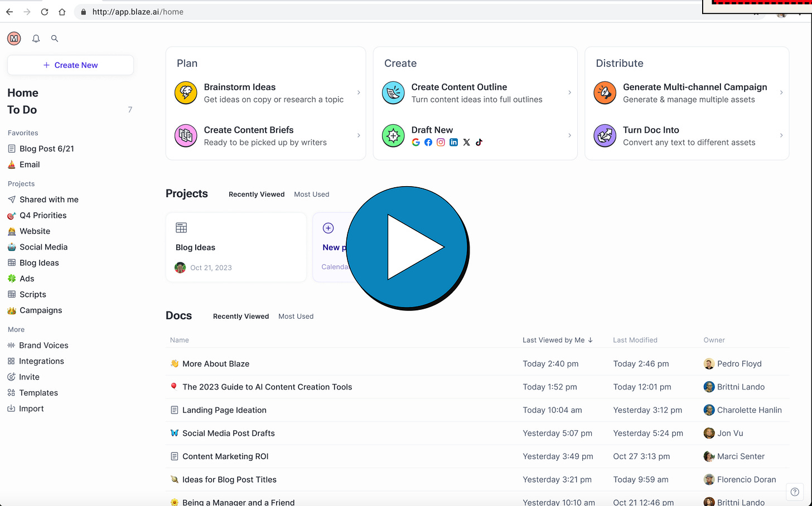Screen dimensions: 812x506
Task: Expand Create Content Briefs chevron arrow
Action: click(359, 135)
